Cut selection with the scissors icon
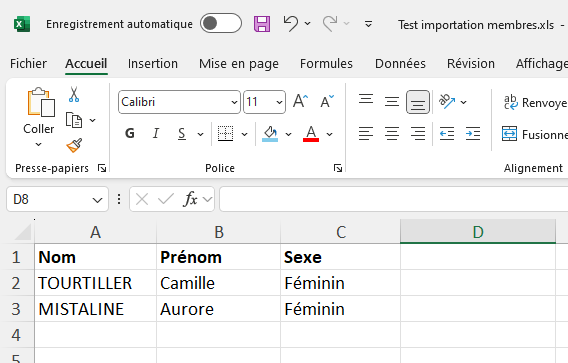 tap(74, 94)
